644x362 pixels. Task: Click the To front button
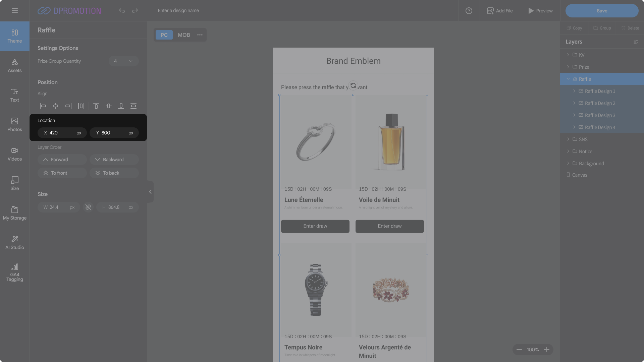click(x=62, y=173)
